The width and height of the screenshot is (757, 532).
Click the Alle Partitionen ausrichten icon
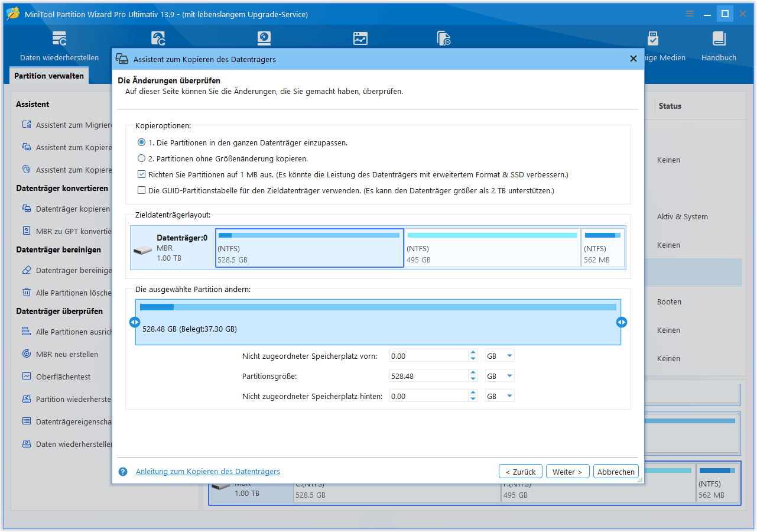point(26,332)
